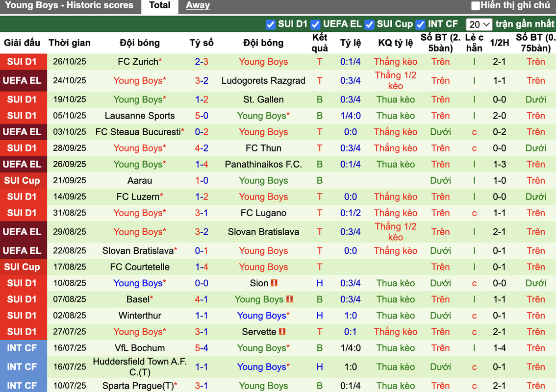The image size is (556, 392).
Task: Click half-time score 2-0 in Lausanne row
Action: (x=499, y=116)
